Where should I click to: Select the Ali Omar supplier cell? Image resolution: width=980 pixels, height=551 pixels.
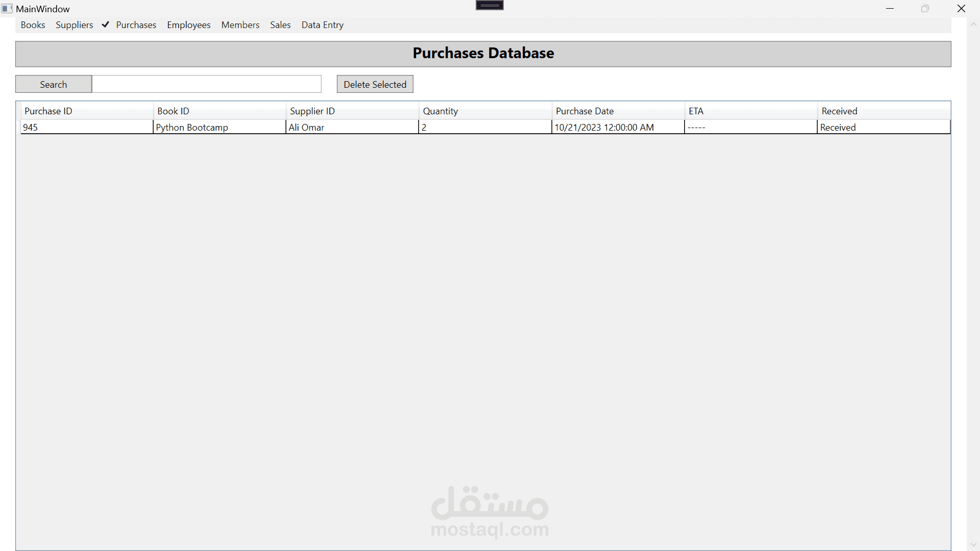(x=306, y=128)
